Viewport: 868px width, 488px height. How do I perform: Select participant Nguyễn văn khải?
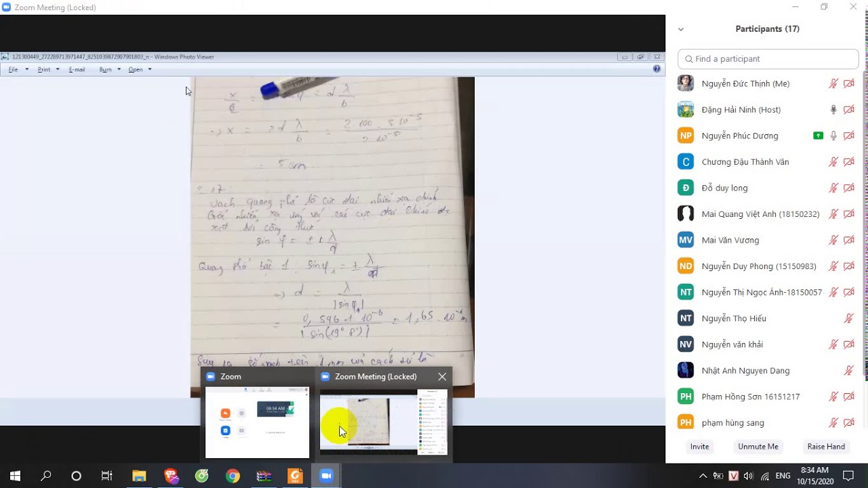point(768,344)
